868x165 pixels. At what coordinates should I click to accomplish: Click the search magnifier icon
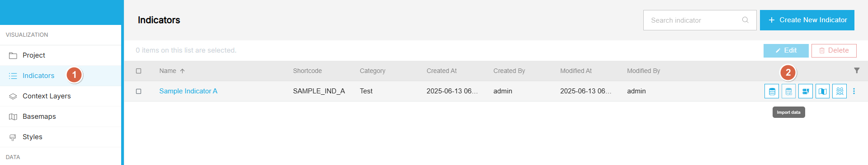[x=745, y=20]
